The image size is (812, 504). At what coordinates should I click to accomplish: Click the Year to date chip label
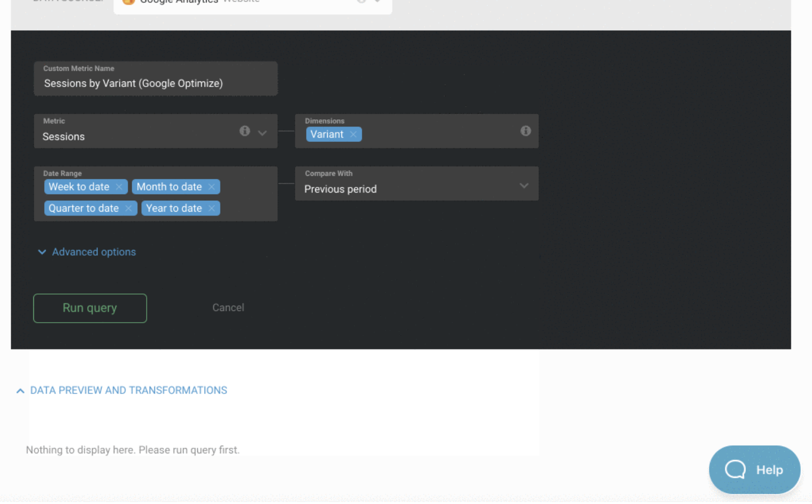point(174,208)
